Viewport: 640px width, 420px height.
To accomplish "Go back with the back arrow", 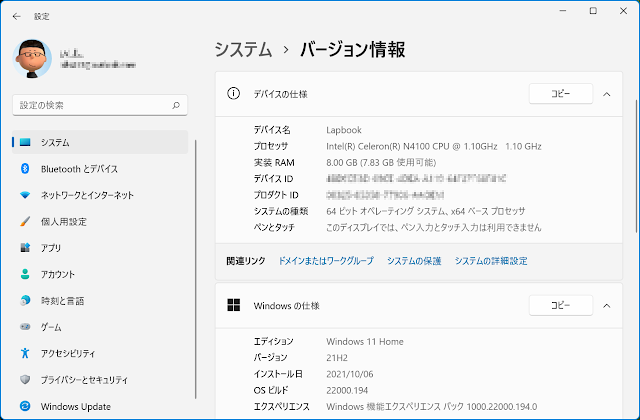I will click(16, 16).
